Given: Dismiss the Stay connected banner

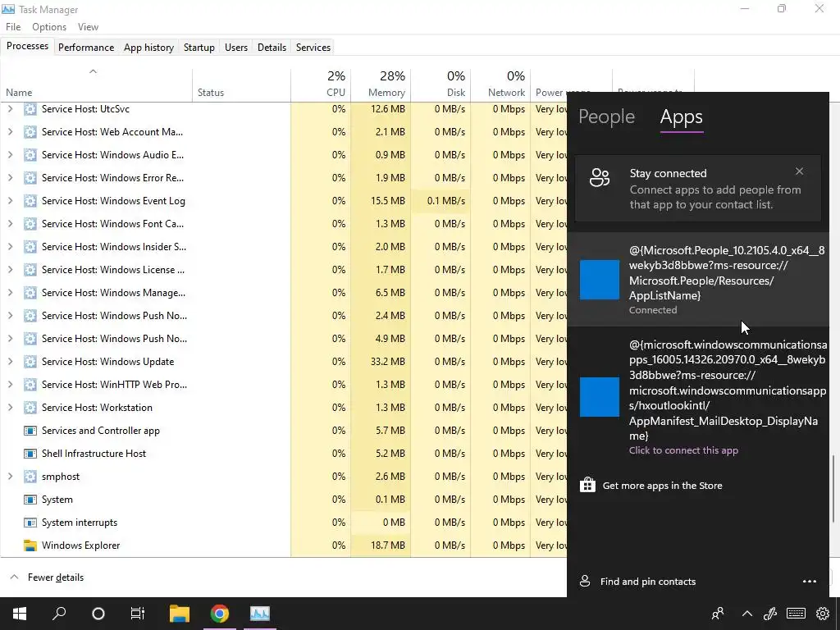Looking at the screenshot, I should coord(799,171).
